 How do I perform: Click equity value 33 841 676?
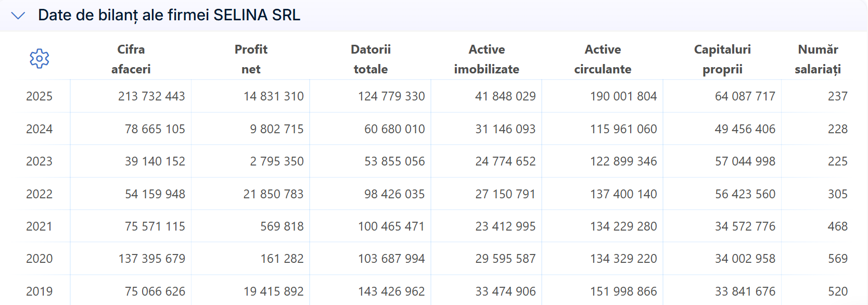[x=745, y=291]
